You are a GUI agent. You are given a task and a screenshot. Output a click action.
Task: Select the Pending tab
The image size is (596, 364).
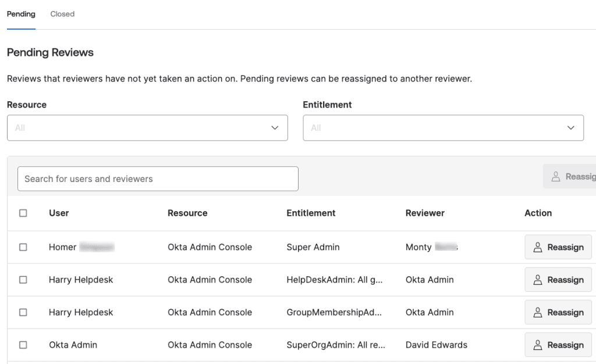click(x=21, y=14)
